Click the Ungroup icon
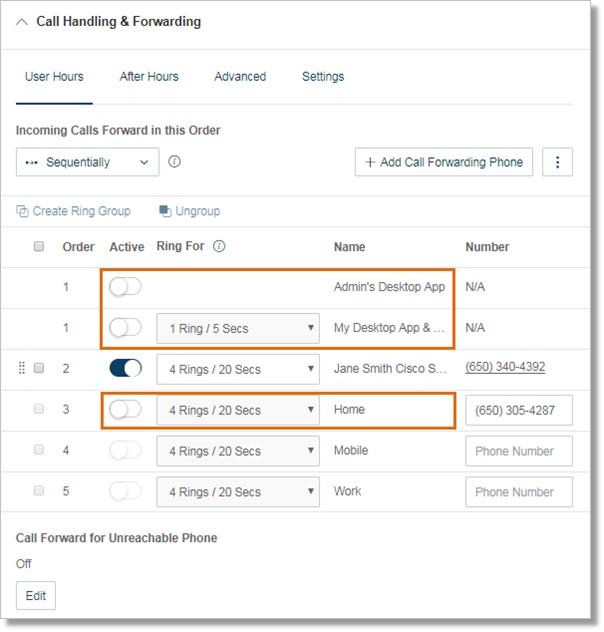The height and width of the screenshot is (632, 604). tap(165, 211)
